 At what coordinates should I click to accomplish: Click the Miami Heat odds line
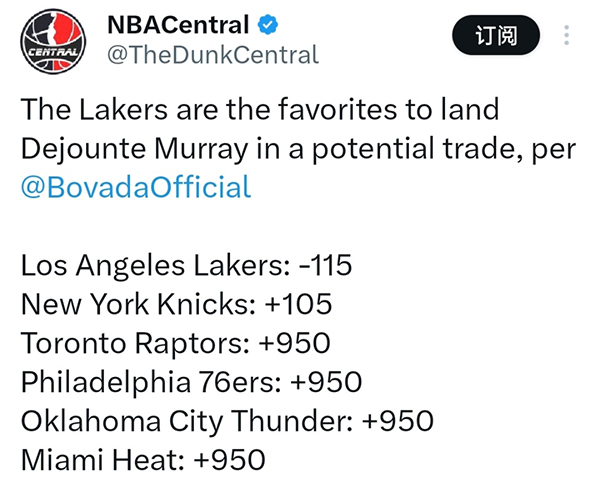coord(143,460)
